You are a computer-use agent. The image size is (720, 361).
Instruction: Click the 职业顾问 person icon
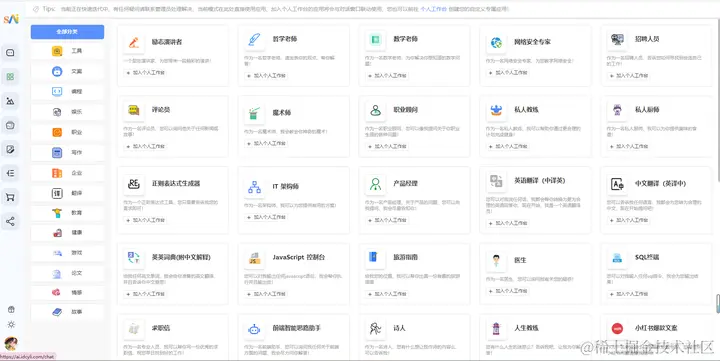click(375, 110)
